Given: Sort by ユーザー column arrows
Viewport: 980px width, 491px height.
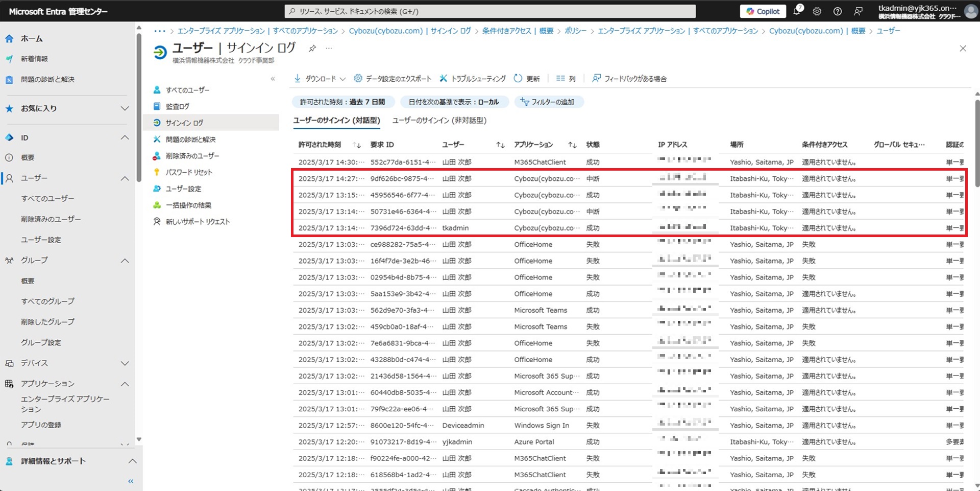Looking at the screenshot, I should tap(500, 145).
